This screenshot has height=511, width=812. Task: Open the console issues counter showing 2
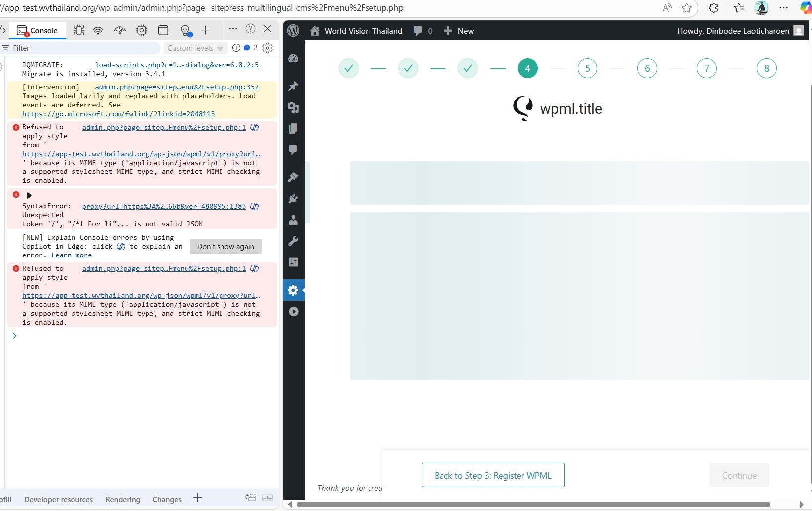pyautogui.click(x=250, y=48)
